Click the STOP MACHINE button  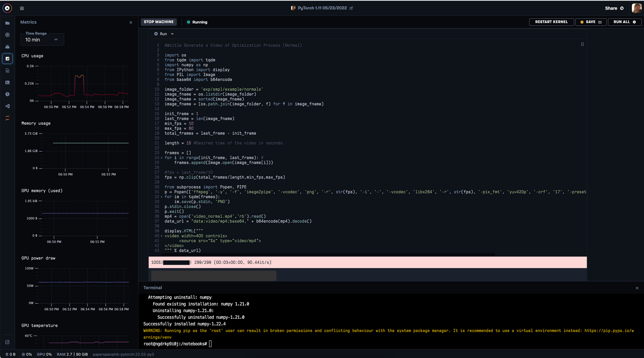158,22
